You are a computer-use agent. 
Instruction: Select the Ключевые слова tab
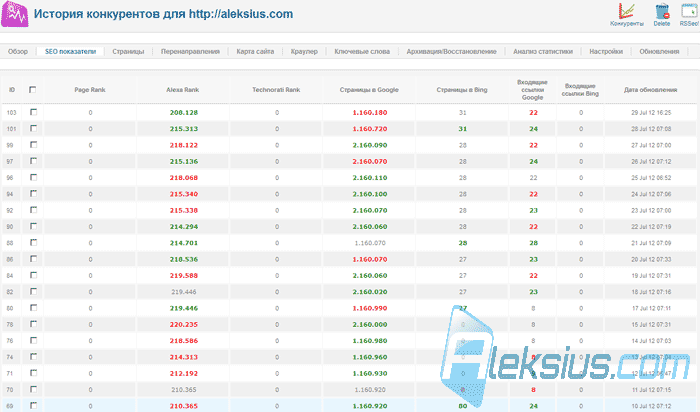click(x=362, y=51)
